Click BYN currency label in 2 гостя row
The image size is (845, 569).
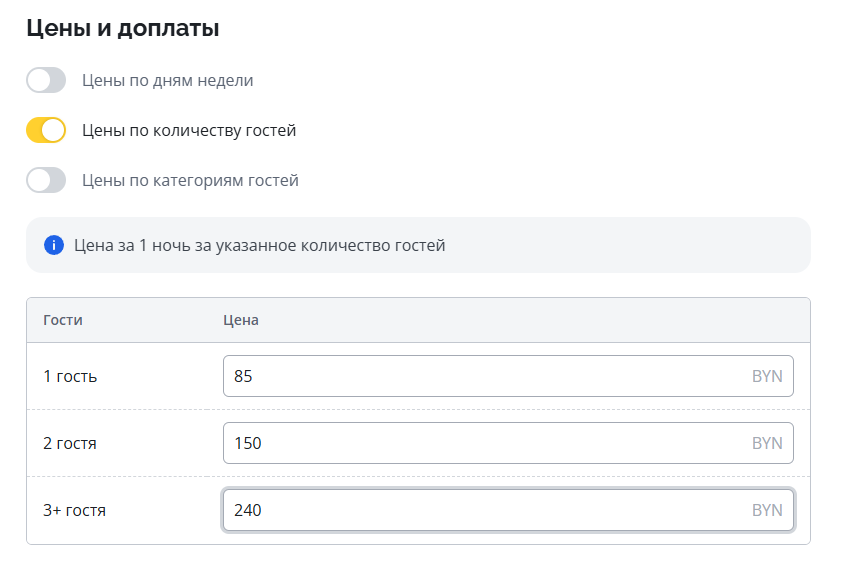767,443
